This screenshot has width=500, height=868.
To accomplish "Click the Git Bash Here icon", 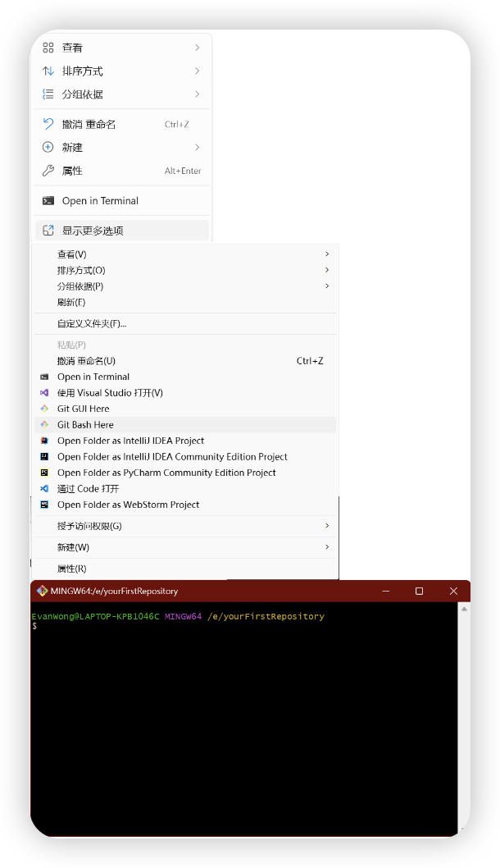I will pos(44,425).
